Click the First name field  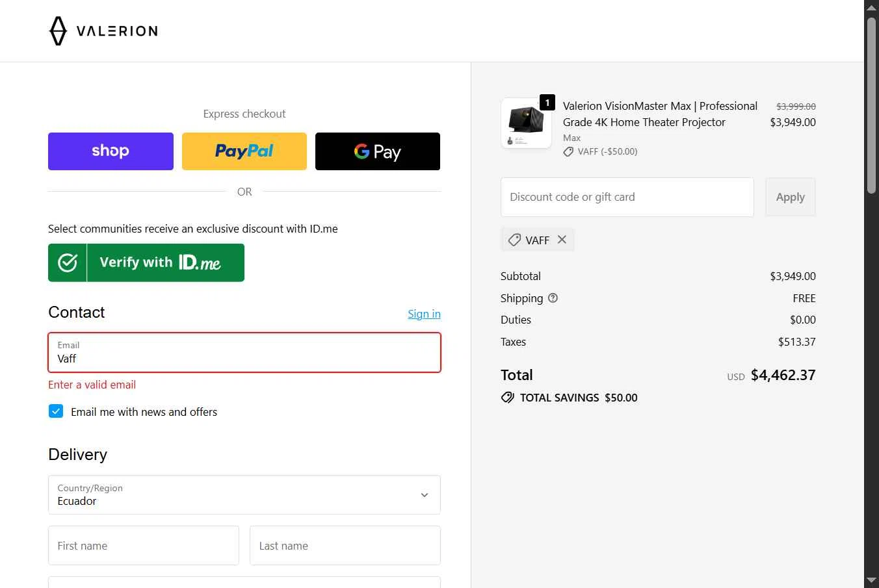tap(144, 546)
